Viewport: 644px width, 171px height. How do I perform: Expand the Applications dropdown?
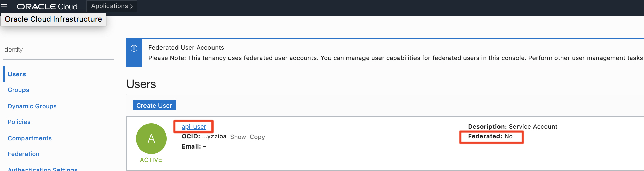(x=112, y=6)
